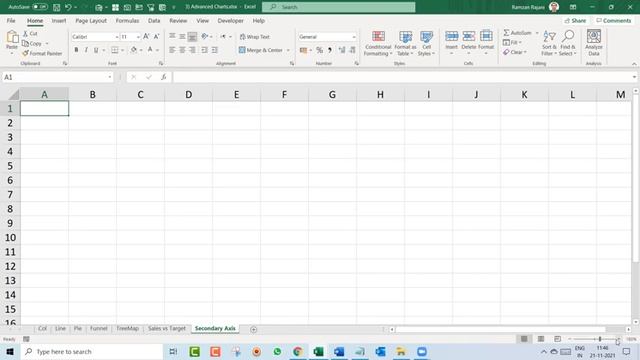Toggle underline formatting

(96, 50)
